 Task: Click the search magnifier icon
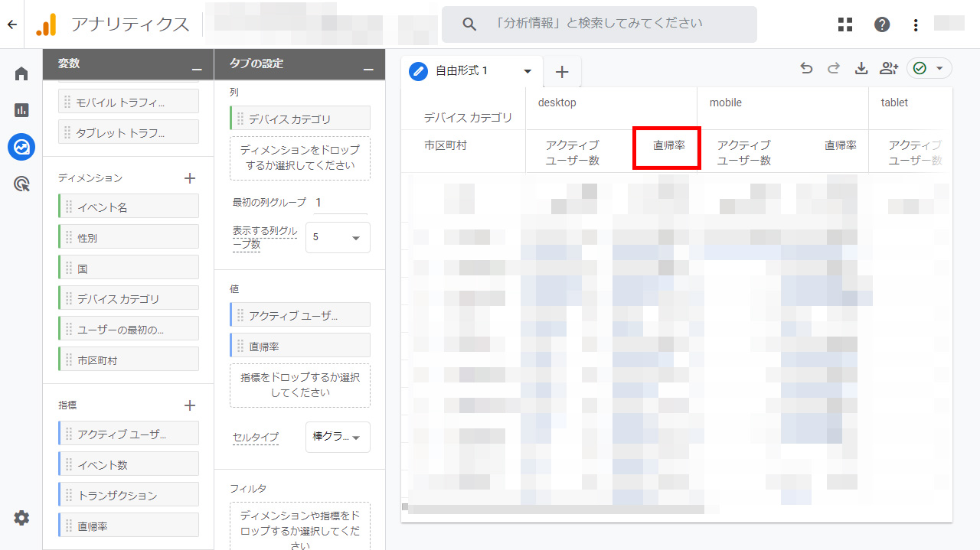click(469, 24)
